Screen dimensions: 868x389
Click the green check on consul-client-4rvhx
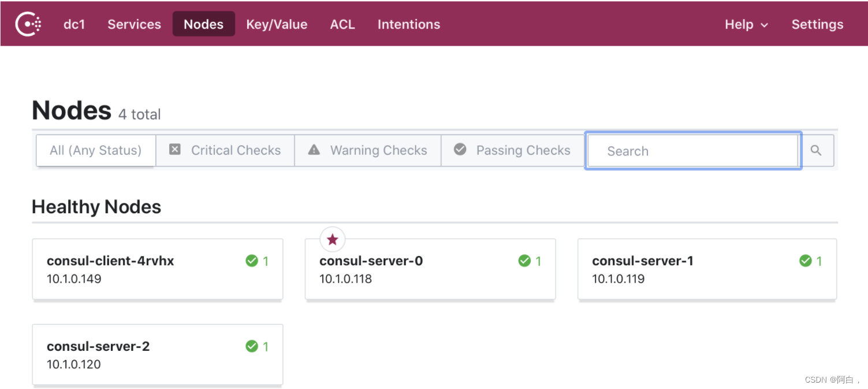point(252,261)
